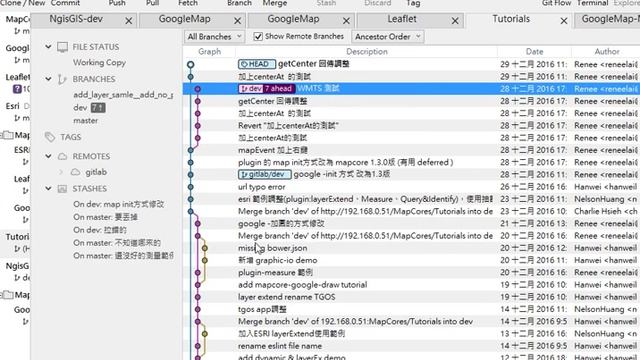Open the Ancestor Order dropdown
The height and width of the screenshot is (360, 640).
point(388,37)
